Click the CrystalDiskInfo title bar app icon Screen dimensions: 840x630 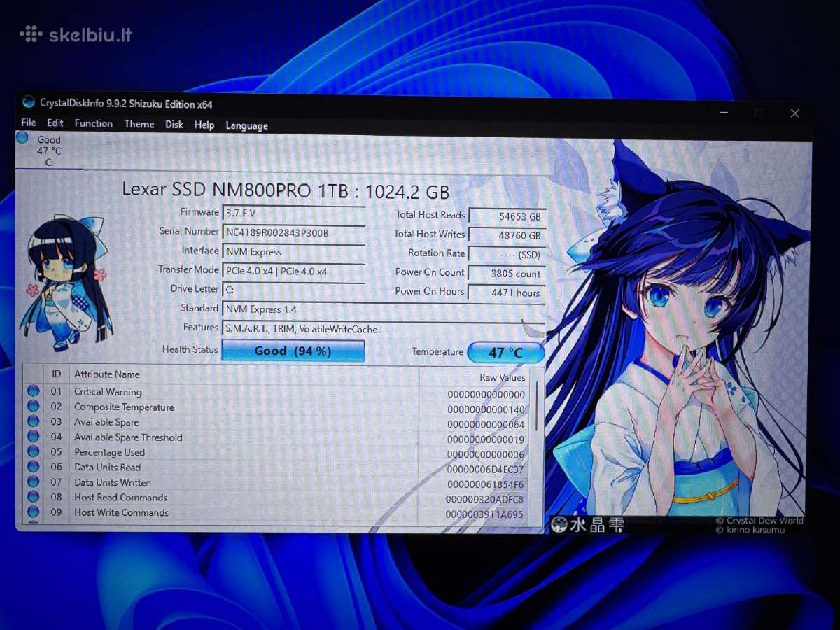click(28, 102)
